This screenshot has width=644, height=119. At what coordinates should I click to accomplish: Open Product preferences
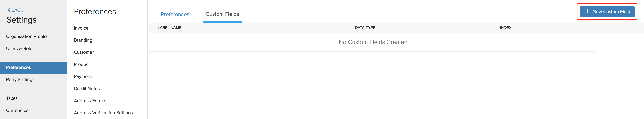pos(82,64)
